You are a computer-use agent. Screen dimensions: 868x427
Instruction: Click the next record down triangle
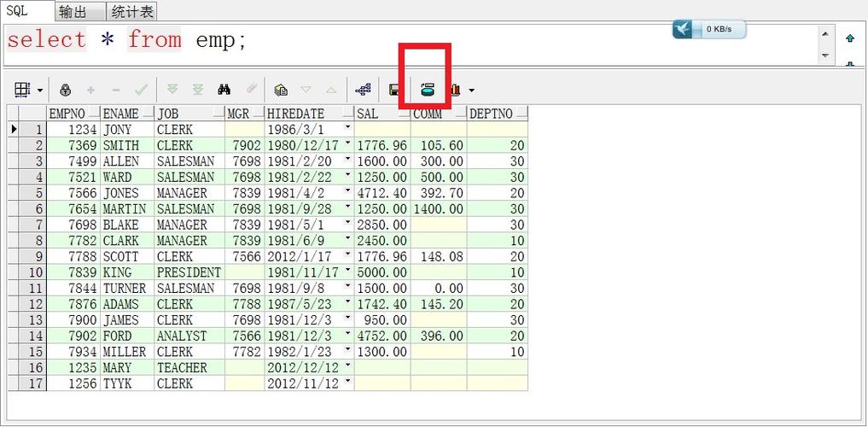point(306,90)
